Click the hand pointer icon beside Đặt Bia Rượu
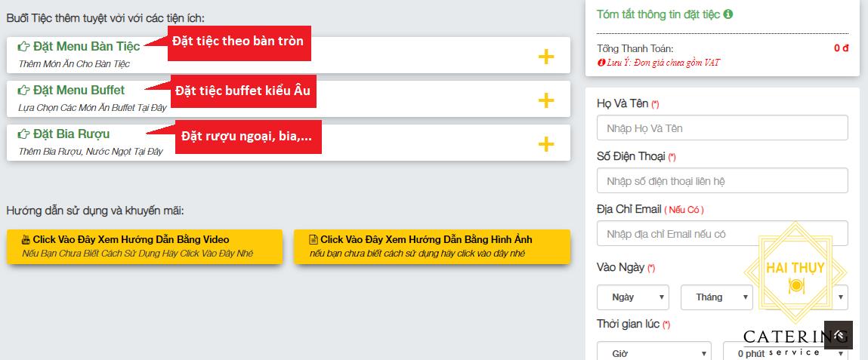This screenshot has height=360, width=868. [x=23, y=134]
